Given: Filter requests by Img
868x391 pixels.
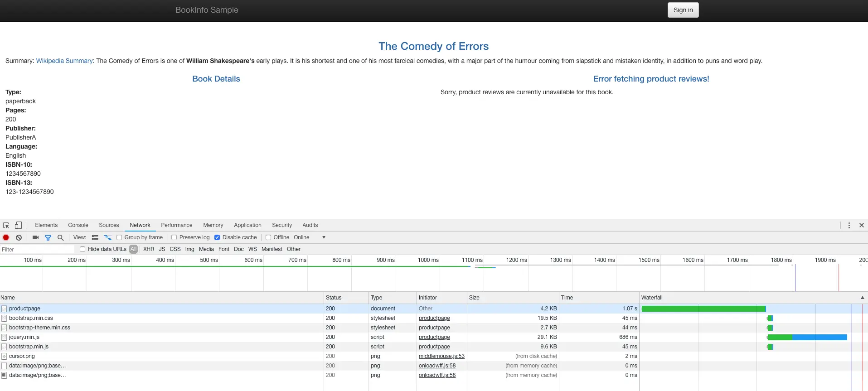Looking at the screenshot, I should pyautogui.click(x=189, y=249).
